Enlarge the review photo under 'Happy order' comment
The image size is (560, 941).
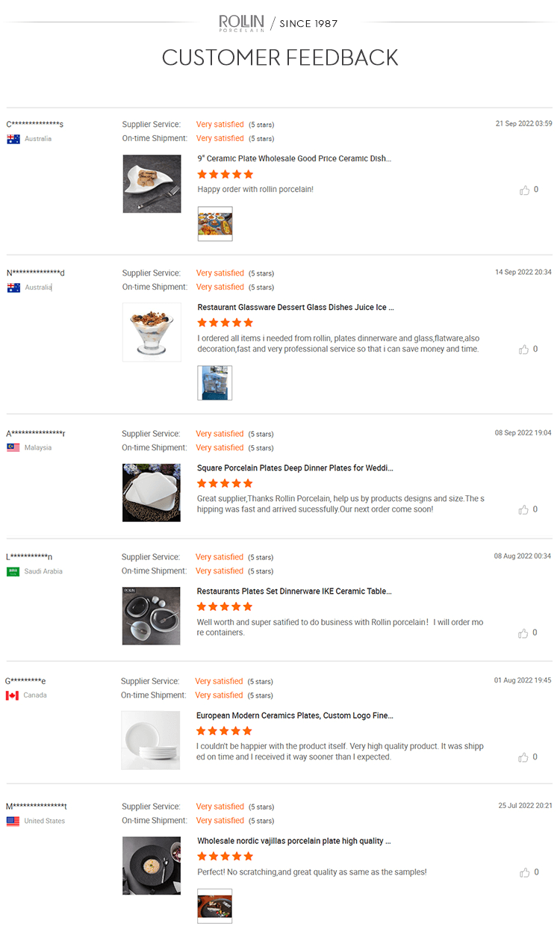tap(215, 224)
